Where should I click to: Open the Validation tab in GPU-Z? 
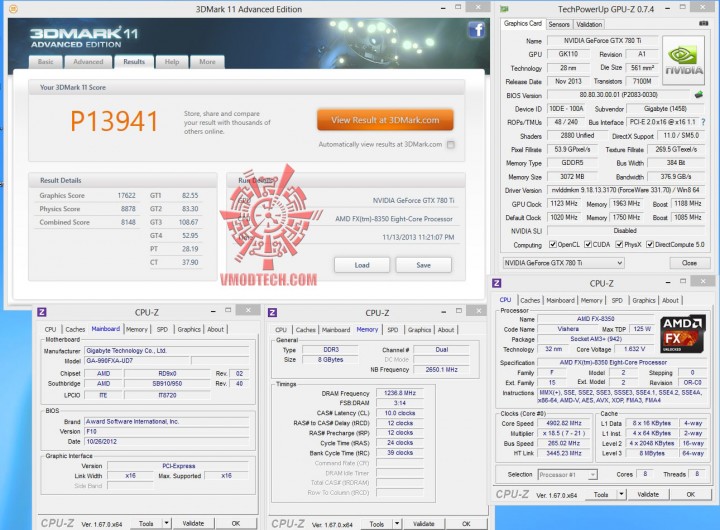(589, 24)
